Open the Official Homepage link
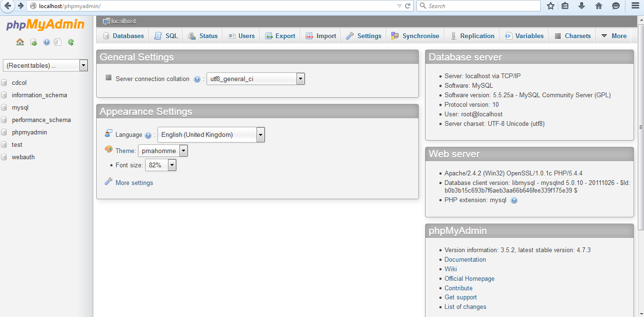The image size is (644, 317). pyautogui.click(x=469, y=278)
